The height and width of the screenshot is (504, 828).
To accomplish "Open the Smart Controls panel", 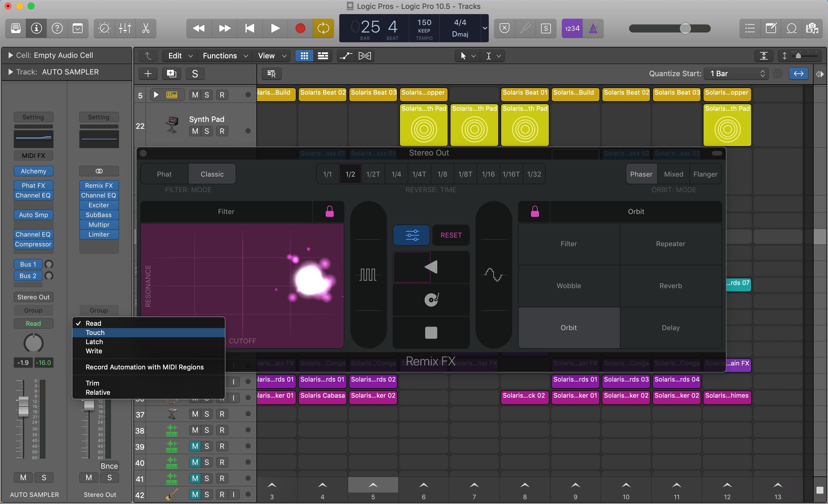I will (x=104, y=28).
